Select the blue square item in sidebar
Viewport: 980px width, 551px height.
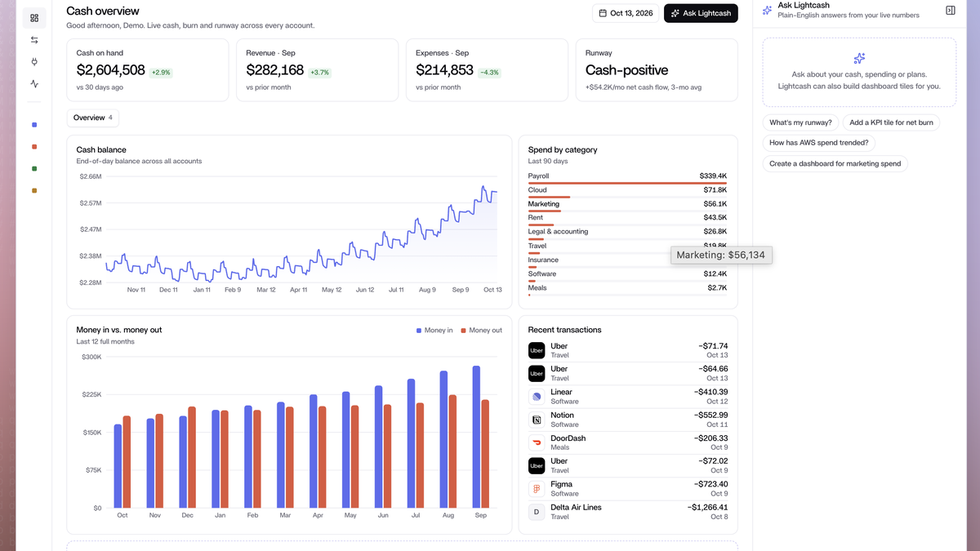coord(34,125)
